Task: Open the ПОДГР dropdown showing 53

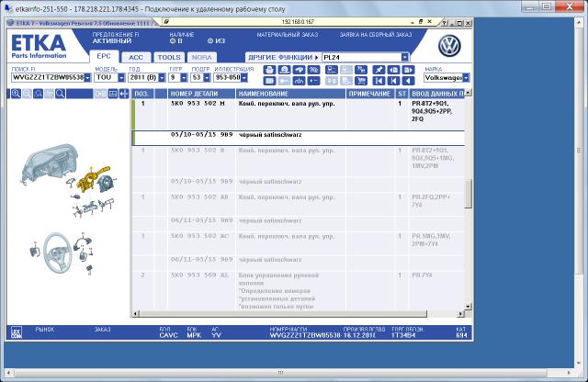Action: coord(207,78)
